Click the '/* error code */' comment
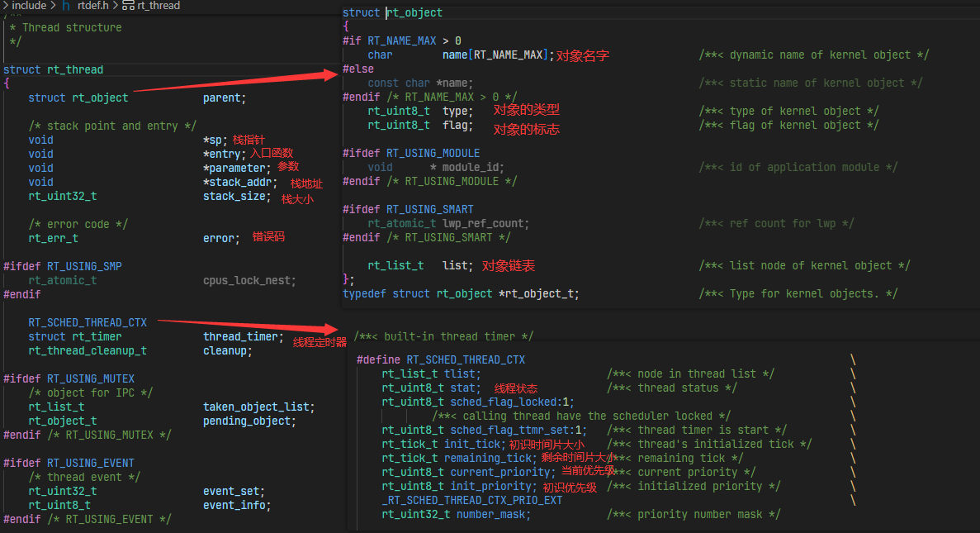980x533 pixels. click(78, 224)
